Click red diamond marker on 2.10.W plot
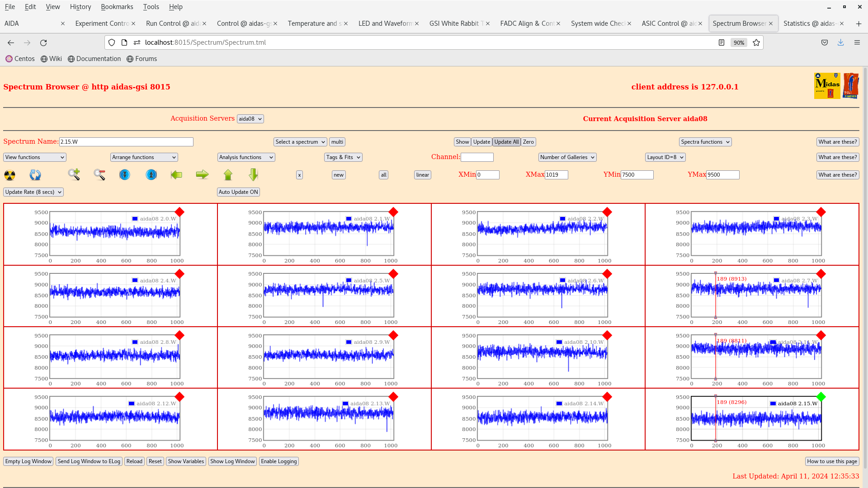This screenshot has width=868, height=488. [x=607, y=335]
